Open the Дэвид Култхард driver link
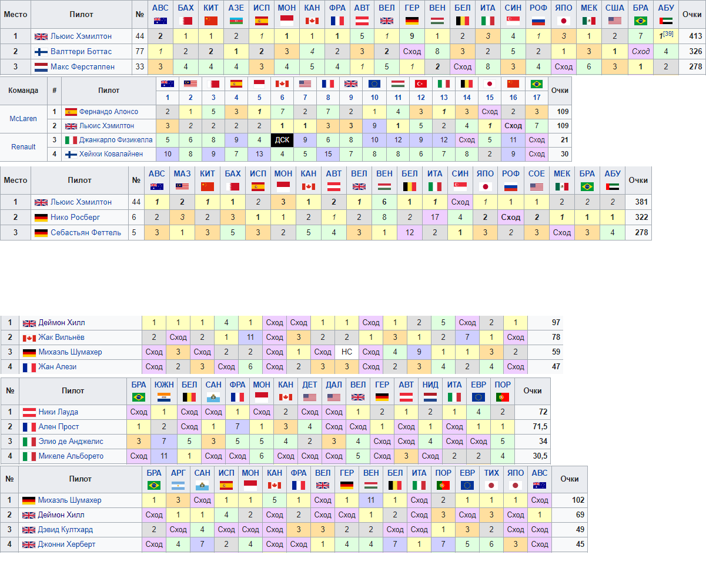The height and width of the screenshot is (588, 706). (x=65, y=530)
